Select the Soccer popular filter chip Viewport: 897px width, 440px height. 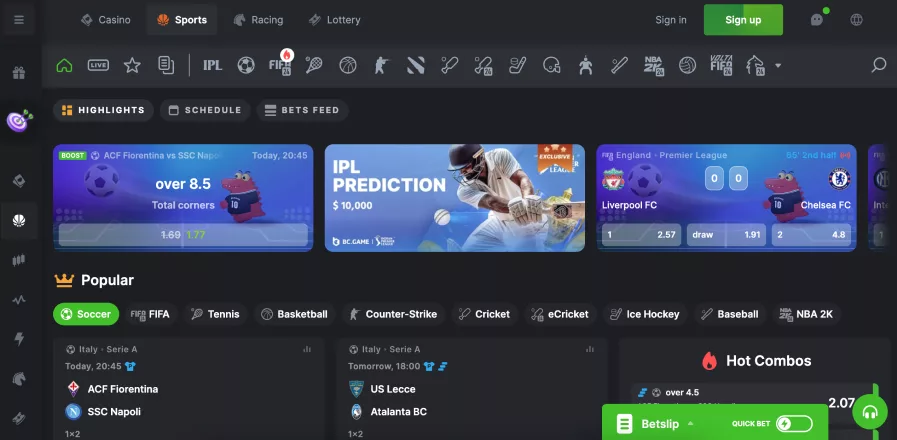coord(86,314)
